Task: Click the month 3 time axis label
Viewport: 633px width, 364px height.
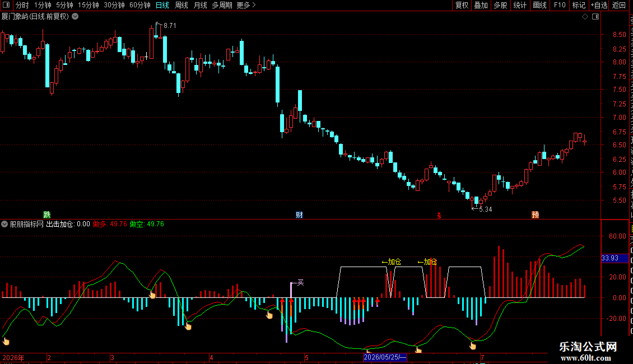Action: click(x=112, y=357)
